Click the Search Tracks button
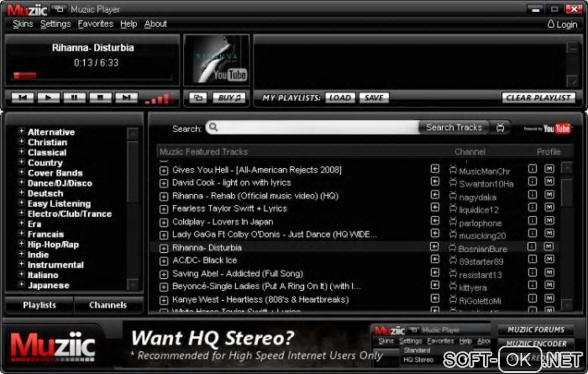The image size is (588, 374). pyautogui.click(x=454, y=128)
